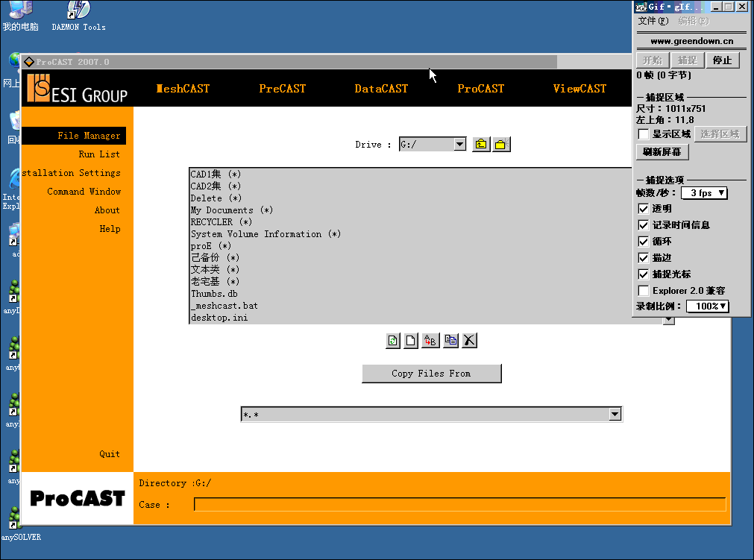Toggle the 捕捉光标 checkbox
Screen dimensions: 754x560
click(x=644, y=274)
